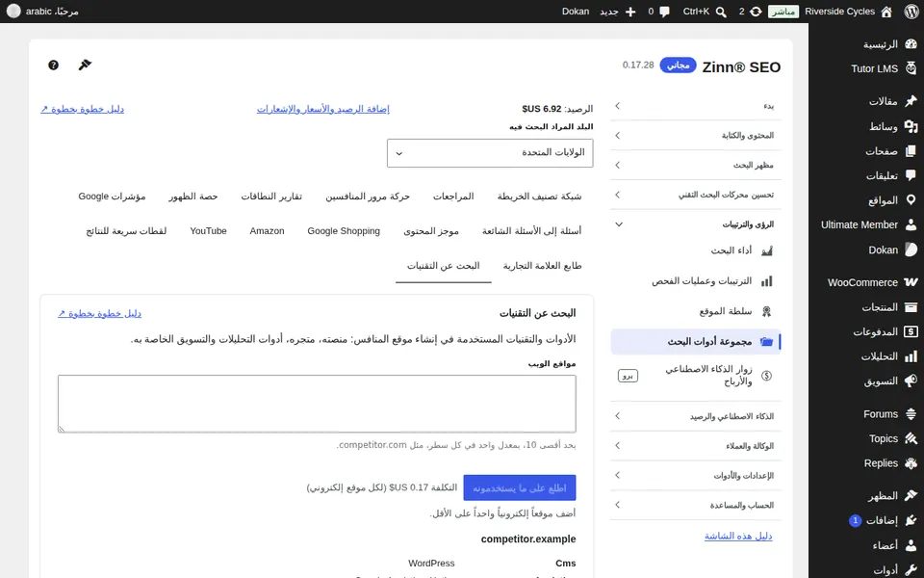The height and width of the screenshot is (578, 924).
Task: Switch to YouTube tab
Action: tap(208, 231)
